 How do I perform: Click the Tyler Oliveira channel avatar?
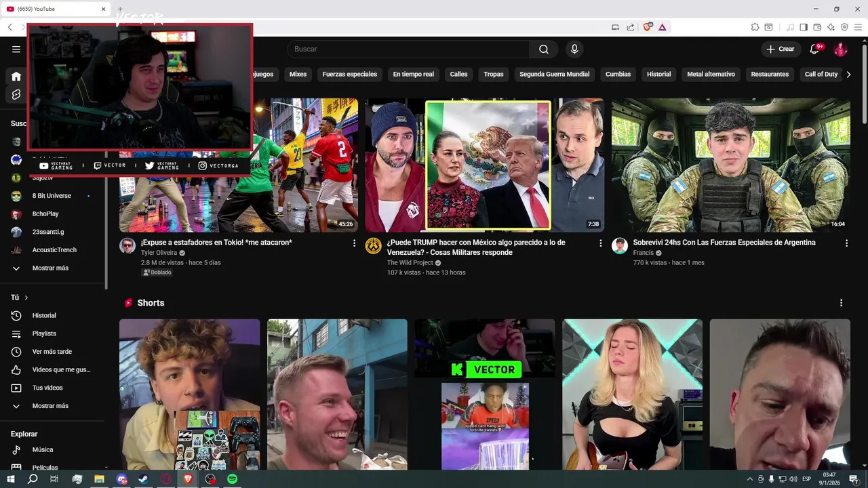pos(127,246)
